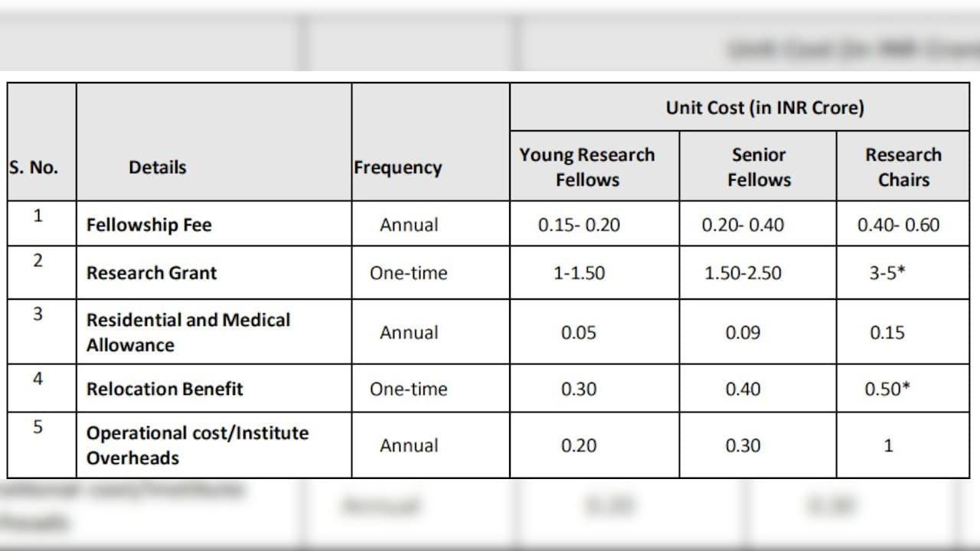
Task: Select the 0.40- 0.60 research chairs fee
Action: [898, 225]
